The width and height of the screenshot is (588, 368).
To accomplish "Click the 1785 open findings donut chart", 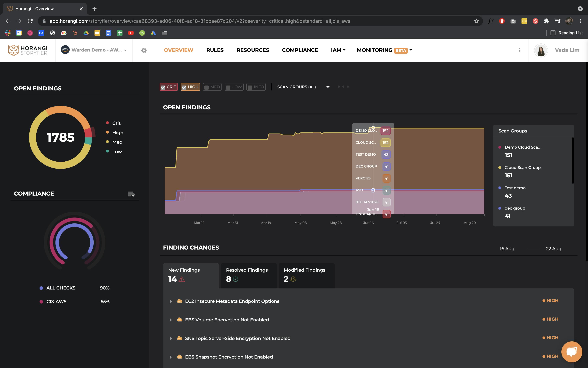I will click(x=61, y=137).
